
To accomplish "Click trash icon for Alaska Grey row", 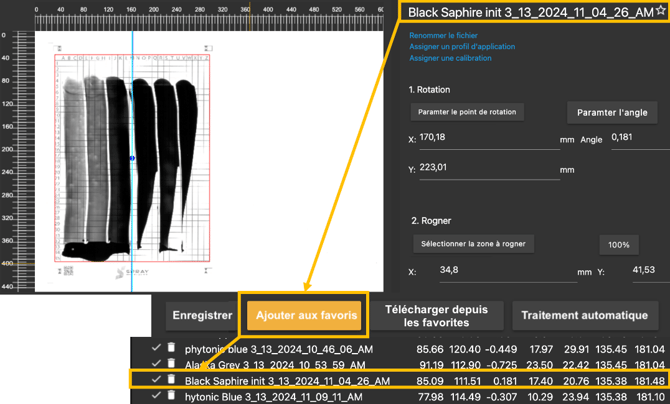I will [171, 364].
